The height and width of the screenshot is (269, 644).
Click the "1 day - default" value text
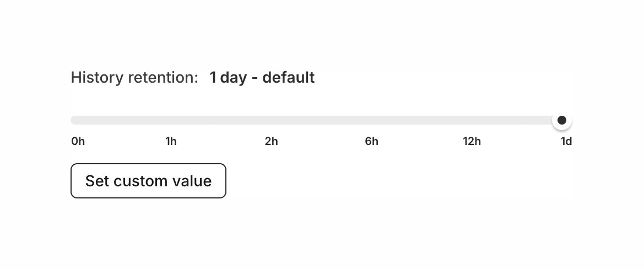click(262, 78)
